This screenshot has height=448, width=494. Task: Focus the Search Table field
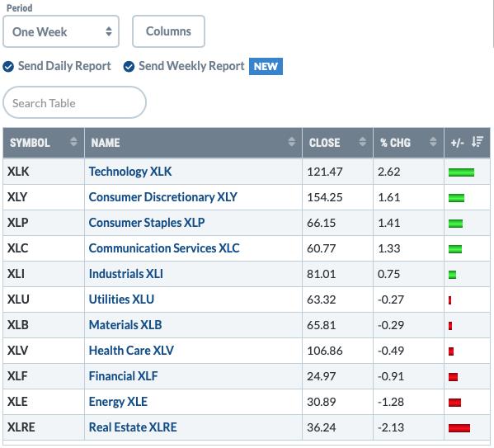[x=75, y=103]
